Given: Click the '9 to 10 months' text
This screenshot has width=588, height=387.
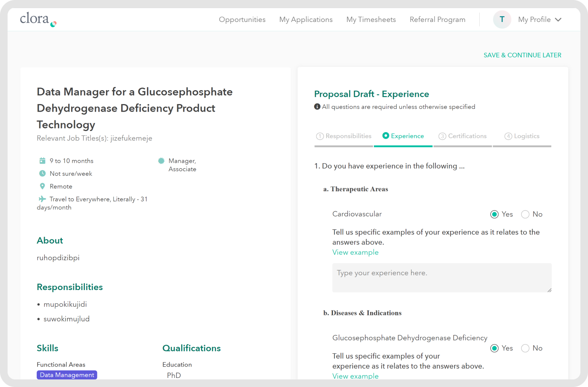Looking at the screenshot, I should pyautogui.click(x=72, y=161).
